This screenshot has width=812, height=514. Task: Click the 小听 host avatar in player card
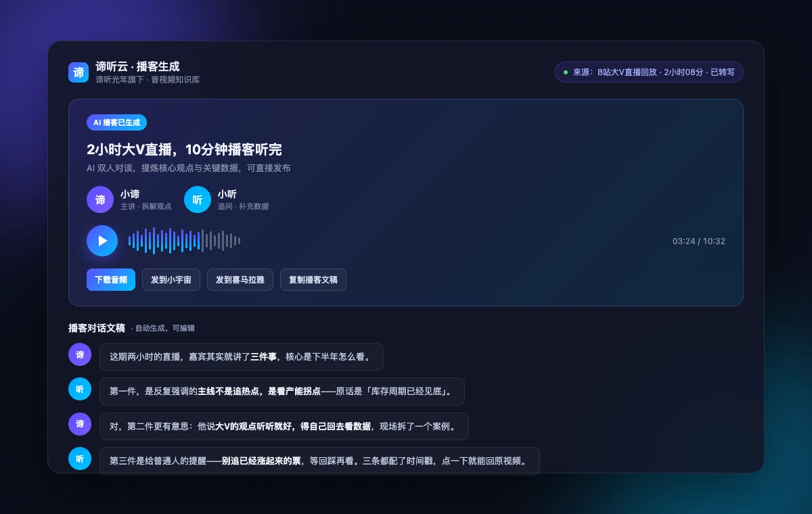(198, 200)
